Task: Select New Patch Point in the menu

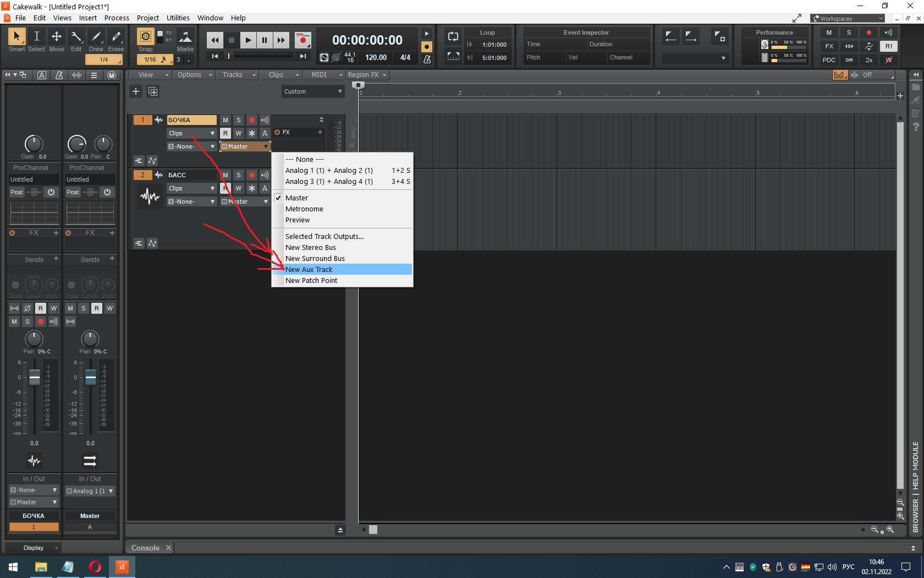Action: pyautogui.click(x=342, y=280)
